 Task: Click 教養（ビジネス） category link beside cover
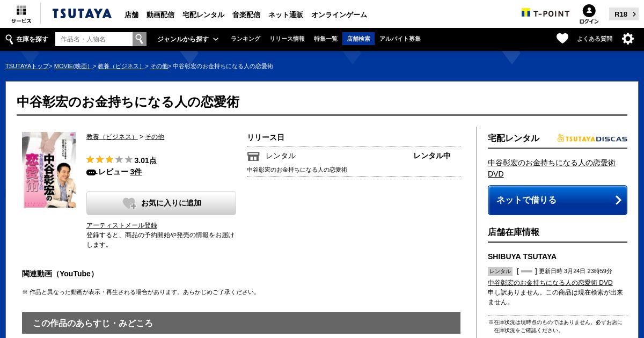pos(112,137)
